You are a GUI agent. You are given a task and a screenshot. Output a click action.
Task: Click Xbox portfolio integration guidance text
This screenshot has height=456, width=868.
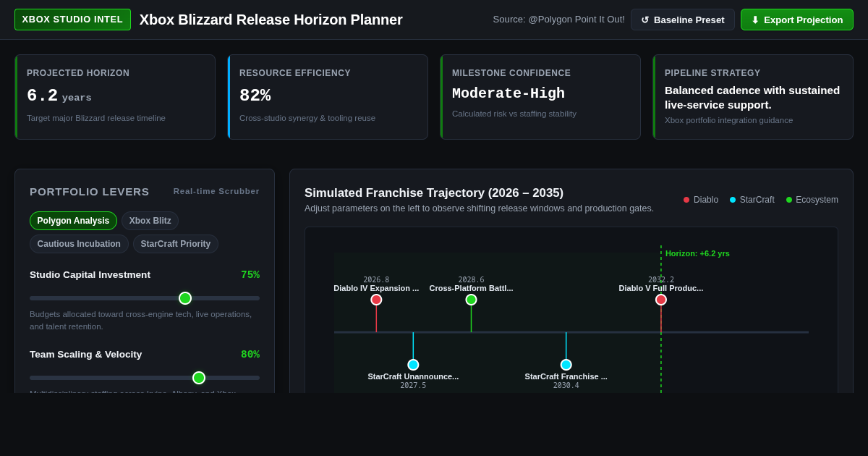point(729,120)
